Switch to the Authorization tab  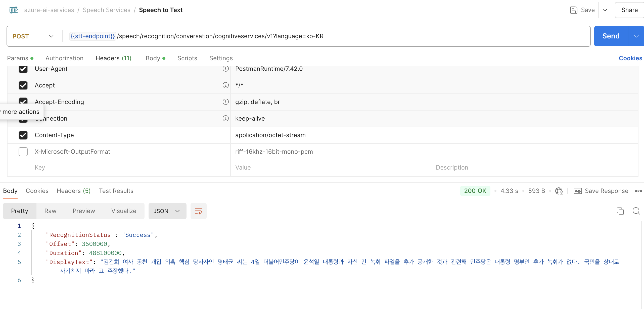64,58
